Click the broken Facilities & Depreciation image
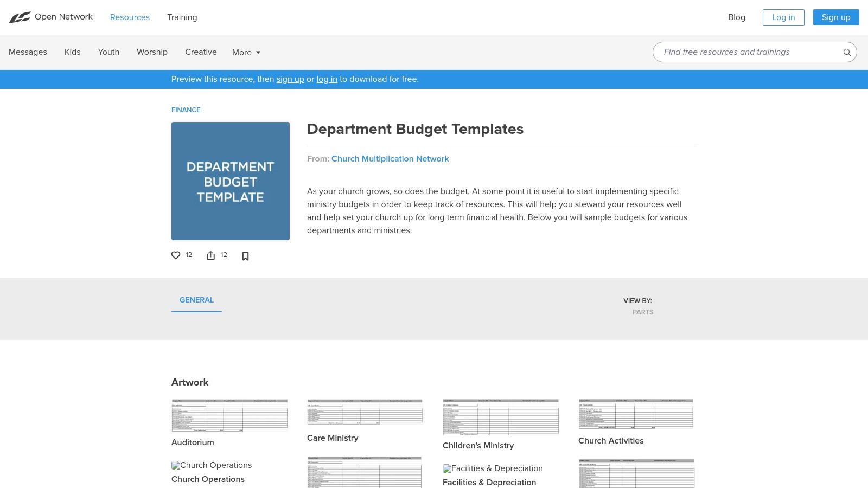The image size is (868, 488). point(493,468)
